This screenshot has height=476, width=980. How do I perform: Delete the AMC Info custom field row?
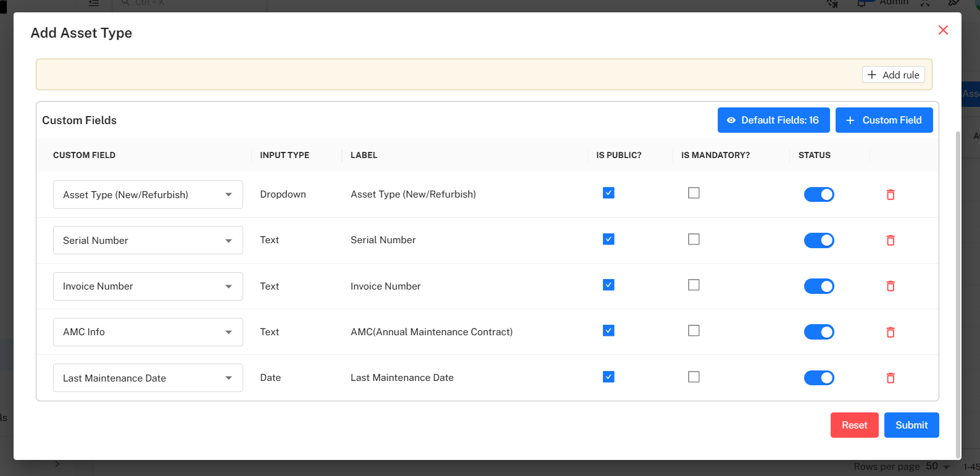(x=891, y=332)
